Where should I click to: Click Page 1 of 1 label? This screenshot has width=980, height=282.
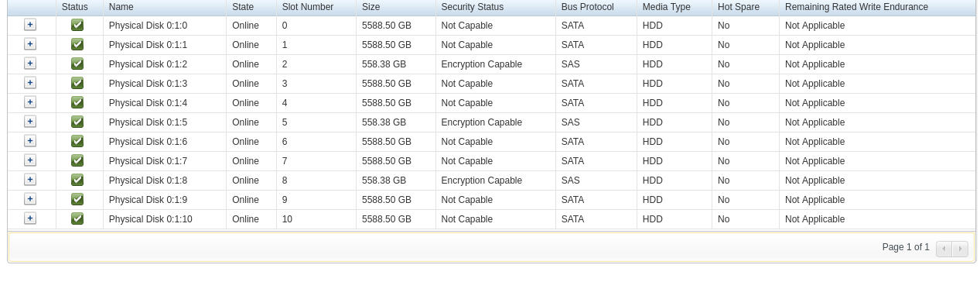tap(906, 247)
